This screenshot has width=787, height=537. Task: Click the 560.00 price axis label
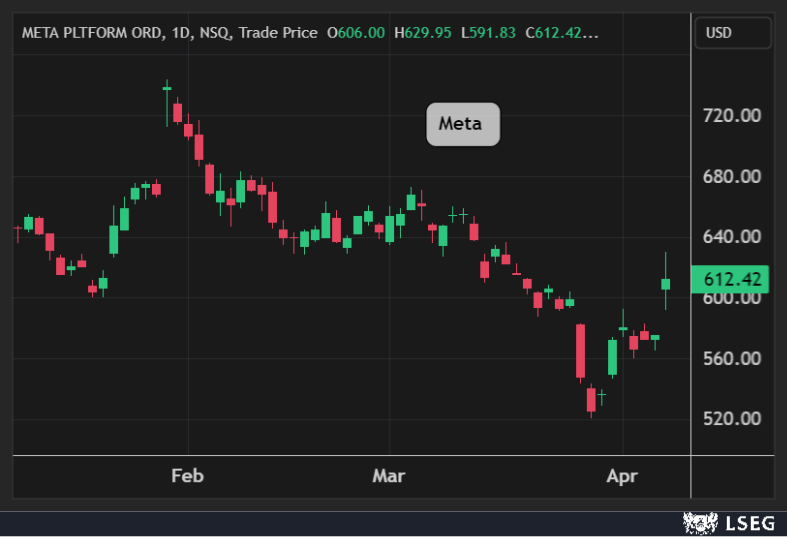[732, 358]
